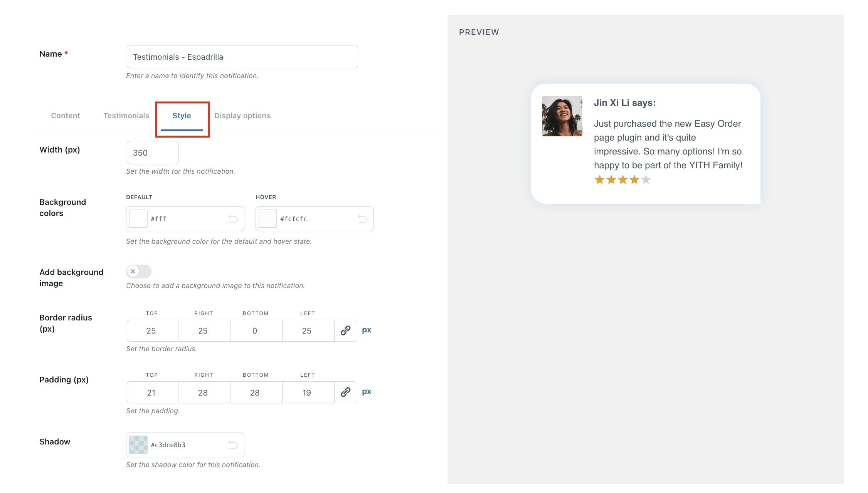This screenshot has width=868, height=493.
Task: Click the #c3dce8b3 shadow color text
Action: (x=168, y=445)
